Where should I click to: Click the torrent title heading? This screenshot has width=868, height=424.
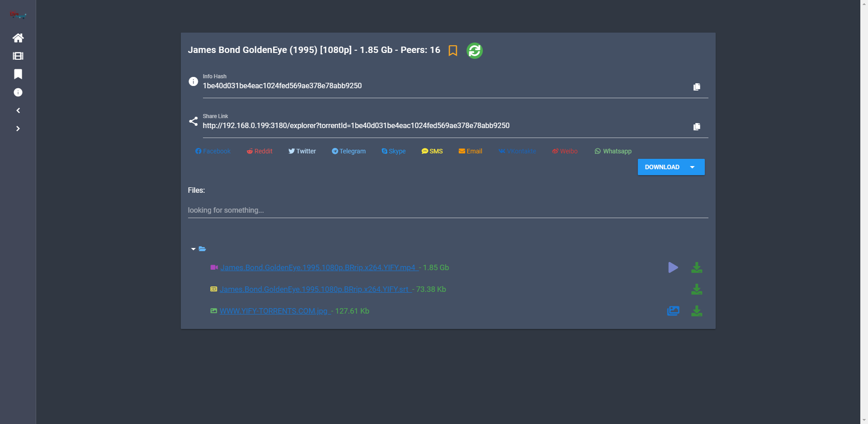click(314, 50)
